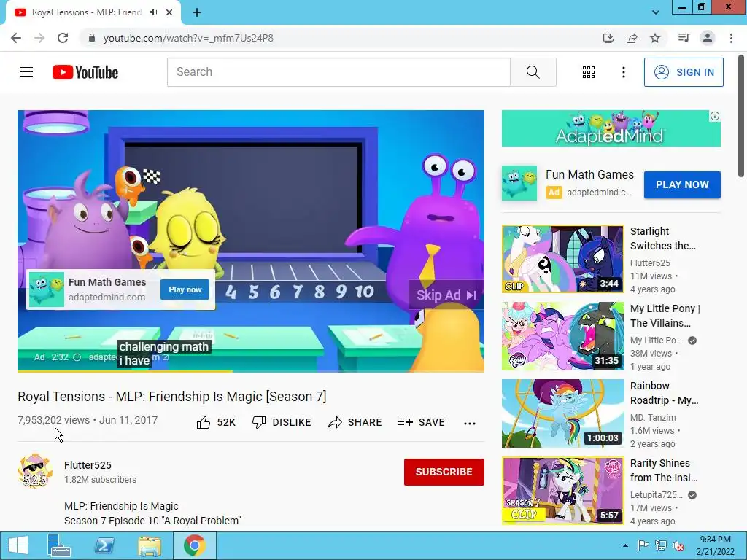
Task: Click the magnifier search button
Action: (x=533, y=72)
